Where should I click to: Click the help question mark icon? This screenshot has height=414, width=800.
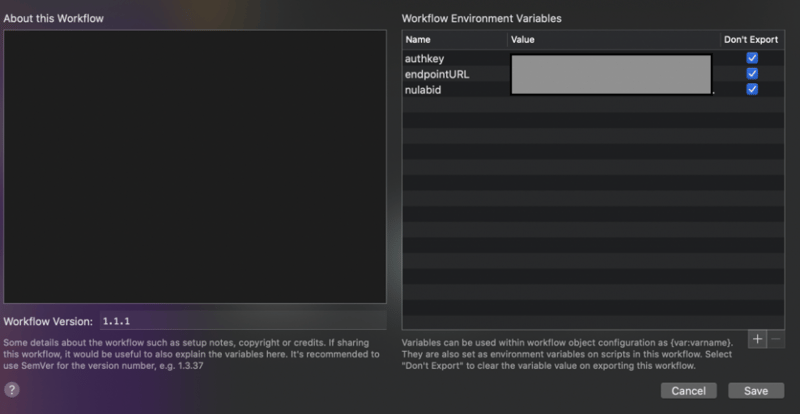tap(13, 390)
